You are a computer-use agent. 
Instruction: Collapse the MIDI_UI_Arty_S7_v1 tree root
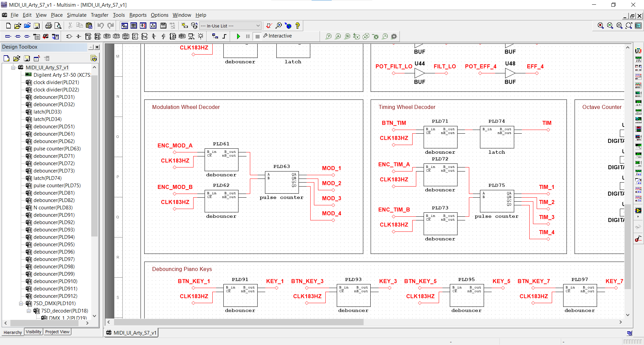[13, 68]
